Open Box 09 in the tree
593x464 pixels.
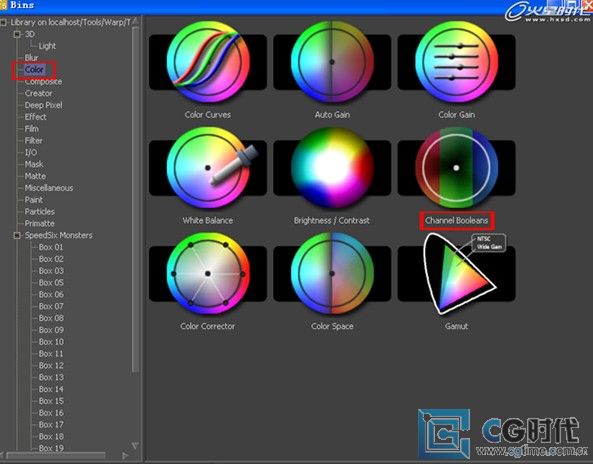point(51,330)
